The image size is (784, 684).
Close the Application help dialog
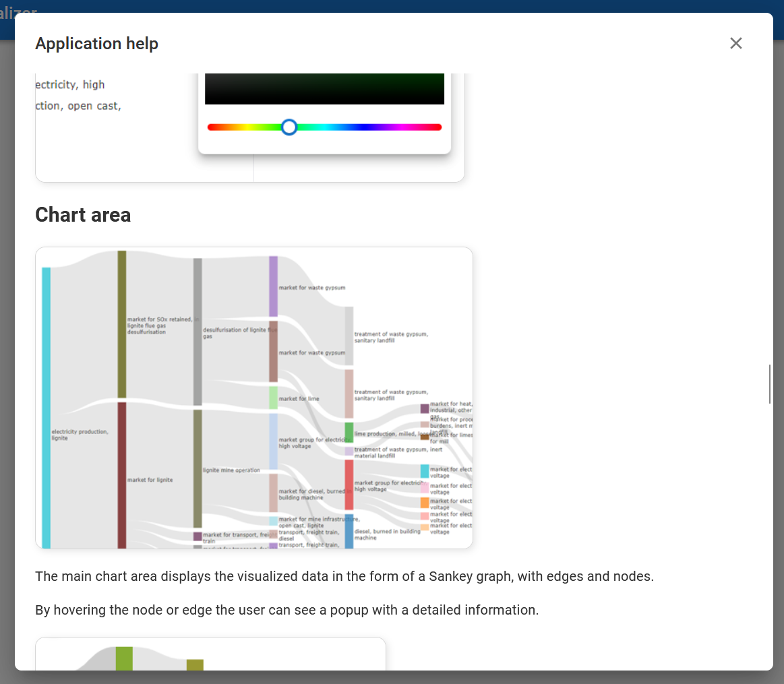735,44
